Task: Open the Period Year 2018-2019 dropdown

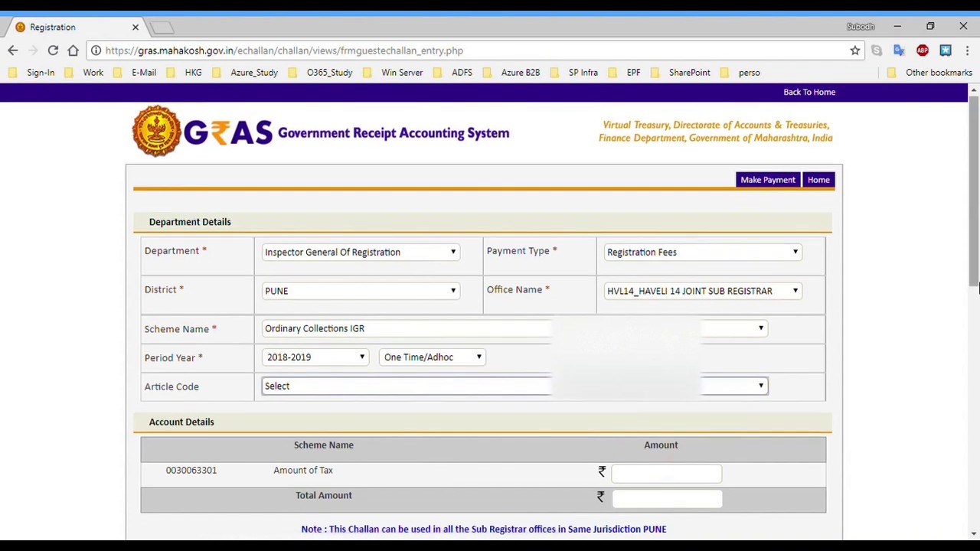Action: click(315, 357)
